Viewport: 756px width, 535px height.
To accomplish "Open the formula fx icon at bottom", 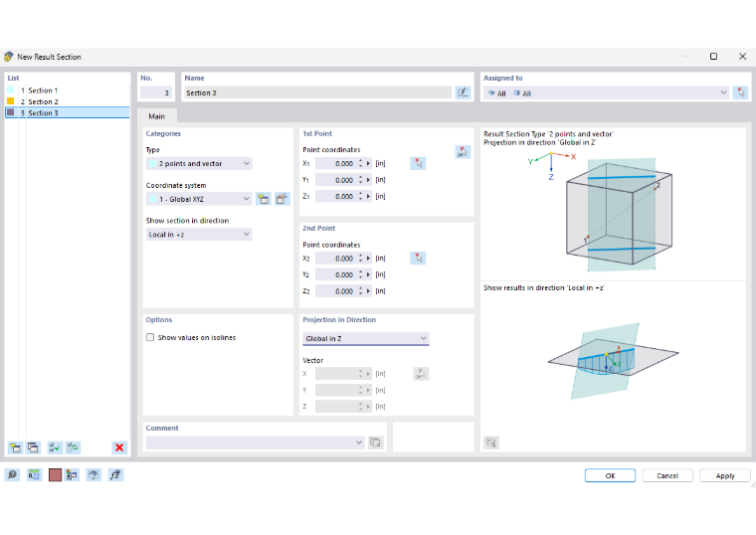I will point(115,474).
